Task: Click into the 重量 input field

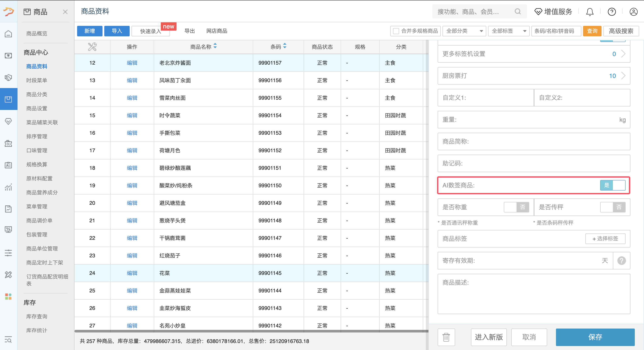Action: pyautogui.click(x=534, y=120)
